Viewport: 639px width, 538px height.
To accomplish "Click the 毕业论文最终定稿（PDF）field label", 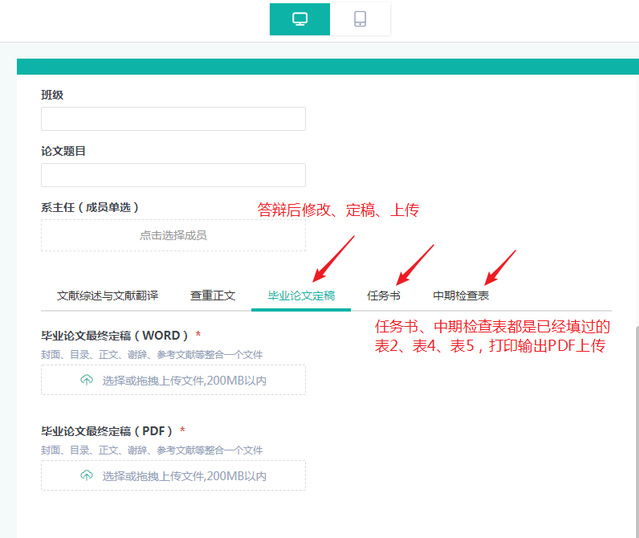I will click(107, 430).
